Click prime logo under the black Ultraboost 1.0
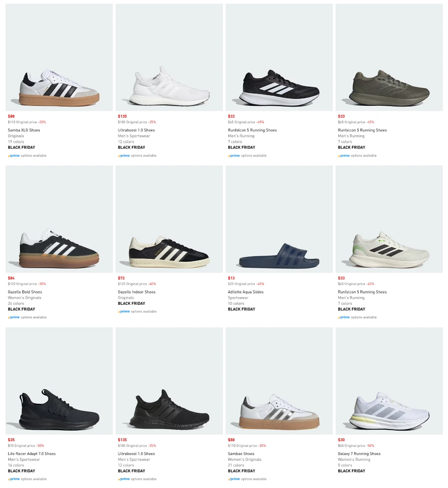 [x=124, y=479]
